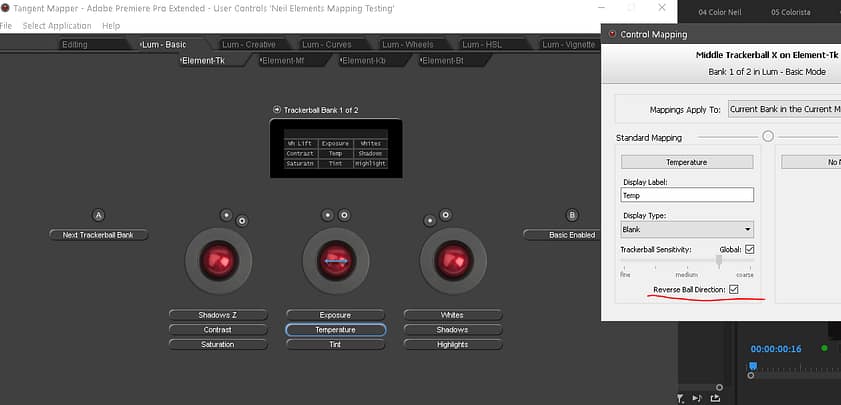Open the Display Type dropdown

coord(687,230)
